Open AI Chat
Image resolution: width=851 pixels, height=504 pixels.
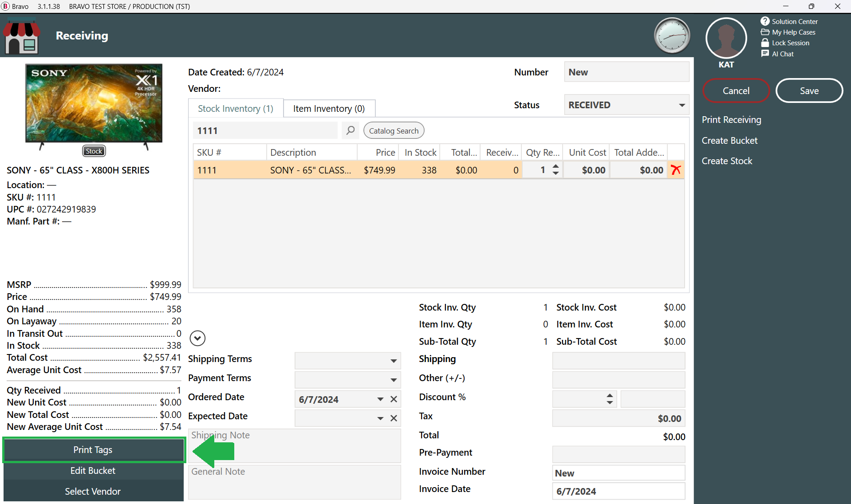(x=777, y=54)
